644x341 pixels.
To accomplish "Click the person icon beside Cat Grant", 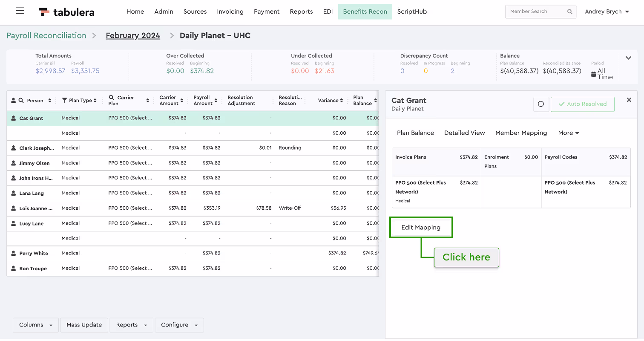I will [x=14, y=118].
